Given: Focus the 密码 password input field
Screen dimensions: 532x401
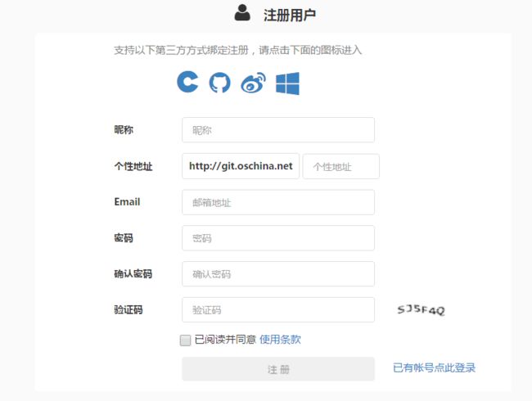Looking at the screenshot, I should [278, 238].
